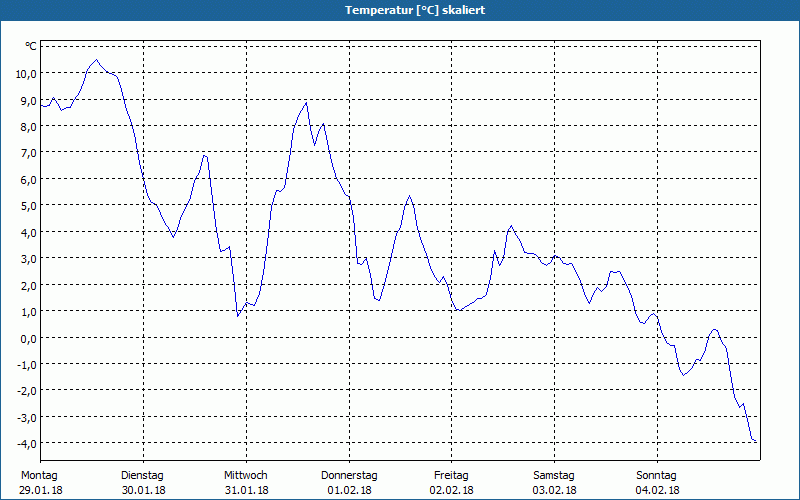
Task: Click the 31.01.18 date label
Action: tap(247, 490)
